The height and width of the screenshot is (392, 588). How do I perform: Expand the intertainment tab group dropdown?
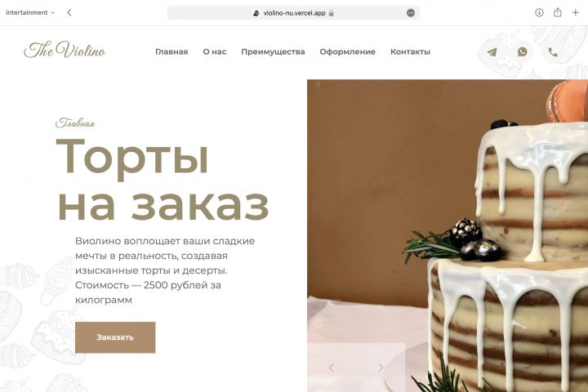tap(30, 13)
